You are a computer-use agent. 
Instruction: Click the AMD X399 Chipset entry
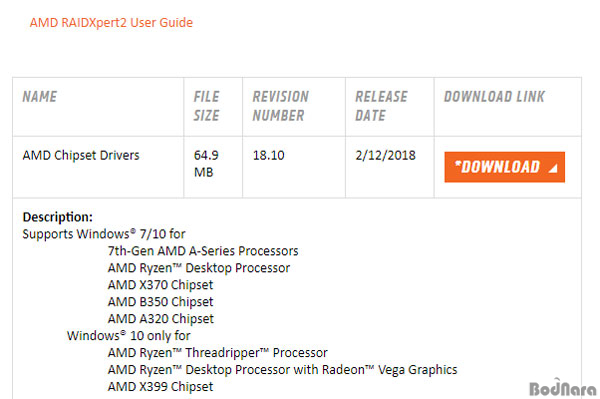click(160, 386)
